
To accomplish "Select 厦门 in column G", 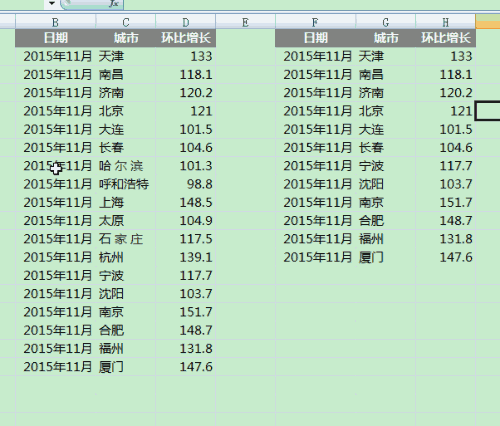I will click(x=386, y=257).
